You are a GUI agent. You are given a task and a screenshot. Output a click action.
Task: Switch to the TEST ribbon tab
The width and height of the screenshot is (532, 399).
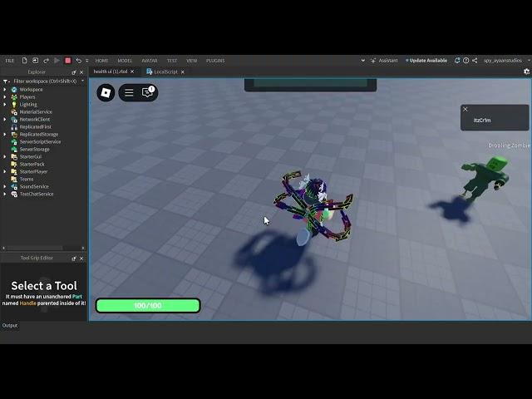(172, 61)
